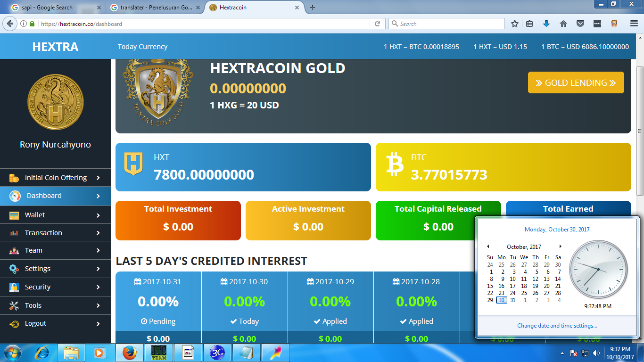Expand the Initial Coin Offering row chevron

coord(98,178)
